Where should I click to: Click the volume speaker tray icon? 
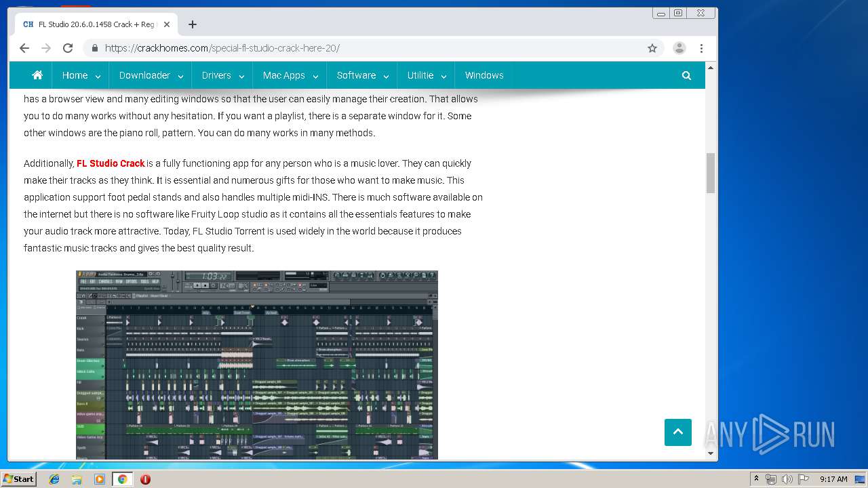[787, 479]
